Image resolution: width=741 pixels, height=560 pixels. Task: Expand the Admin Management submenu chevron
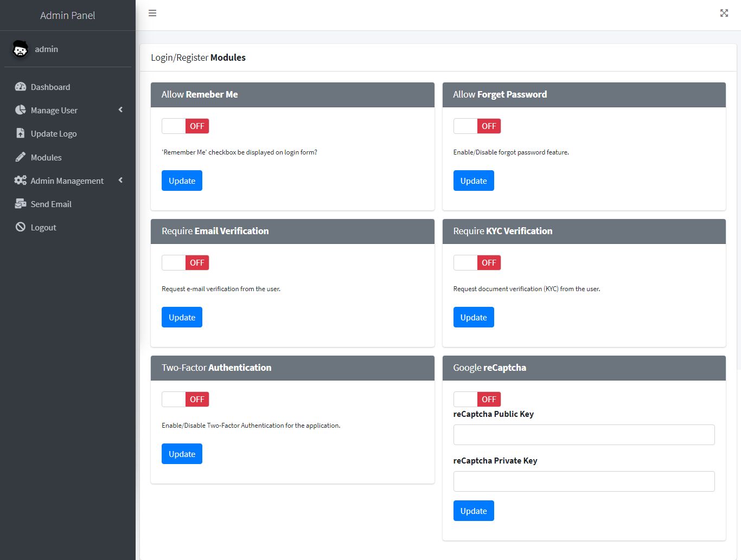(x=120, y=181)
